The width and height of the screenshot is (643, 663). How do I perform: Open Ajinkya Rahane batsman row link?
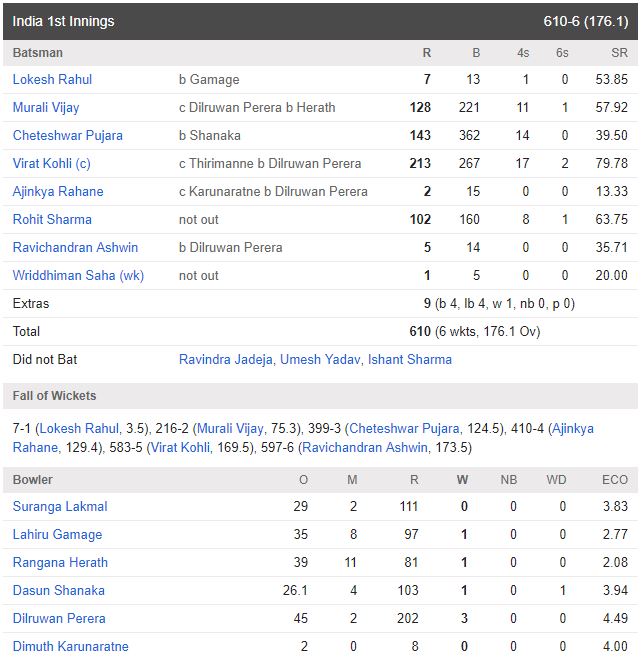click(x=58, y=191)
